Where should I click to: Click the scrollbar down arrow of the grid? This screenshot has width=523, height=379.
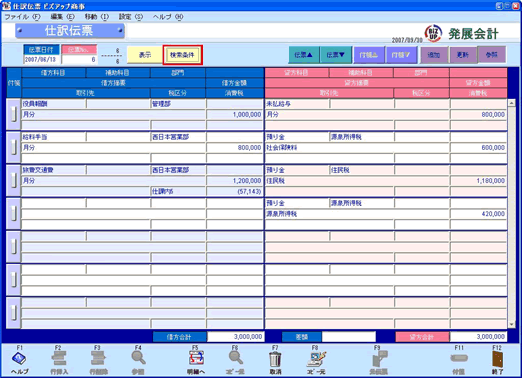point(511,324)
